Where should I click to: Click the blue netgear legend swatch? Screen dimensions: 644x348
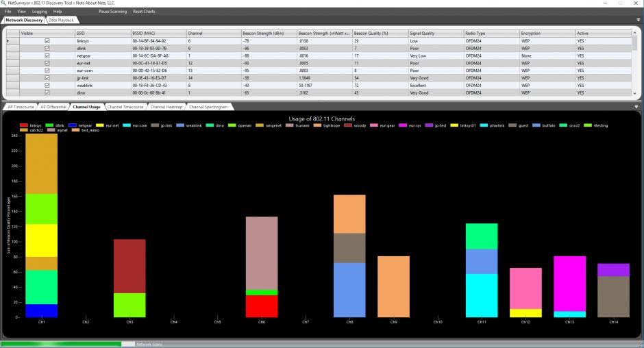(73, 125)
